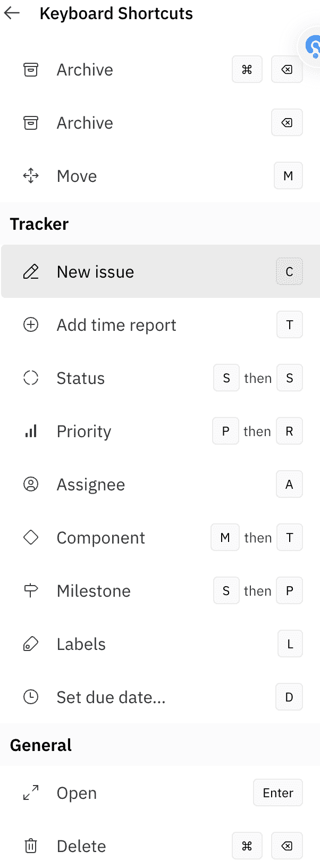The image size is (320, 868).
Task: Click the Milestone signpost icon
Action: pyautogui.click(x=31, y=591)
